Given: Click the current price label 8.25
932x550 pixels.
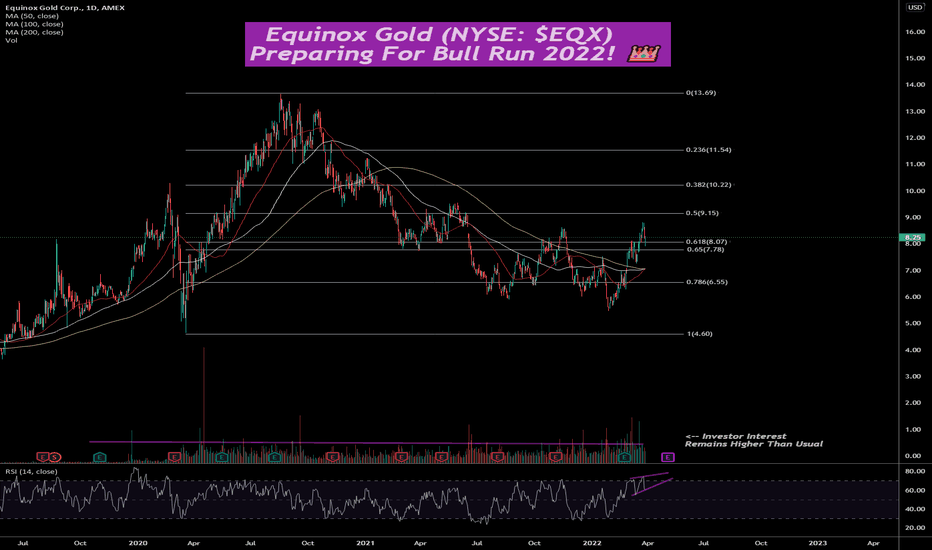Looking at the screenshot, I should click(x=914, y=237).
